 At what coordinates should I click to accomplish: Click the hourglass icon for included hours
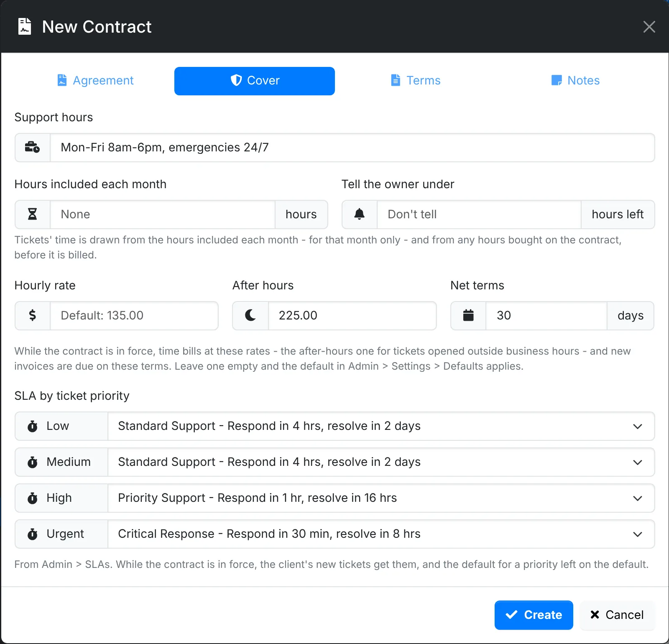pos(32,215)
